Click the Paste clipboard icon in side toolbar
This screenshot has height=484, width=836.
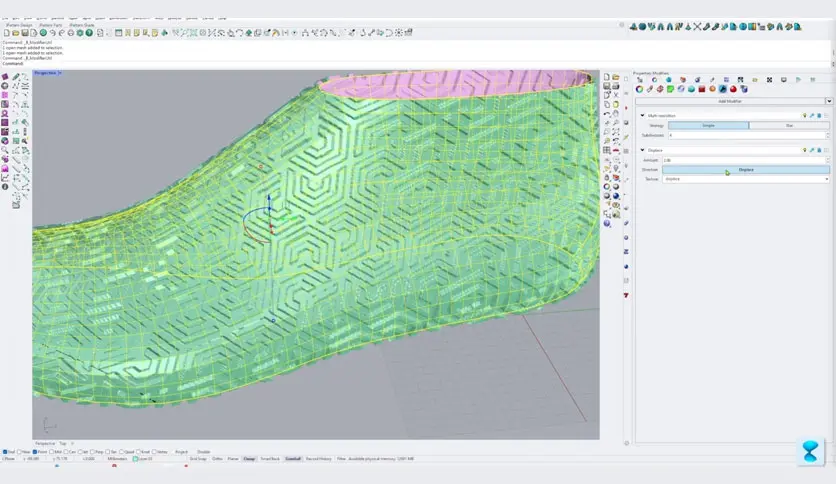coord(616,104)
